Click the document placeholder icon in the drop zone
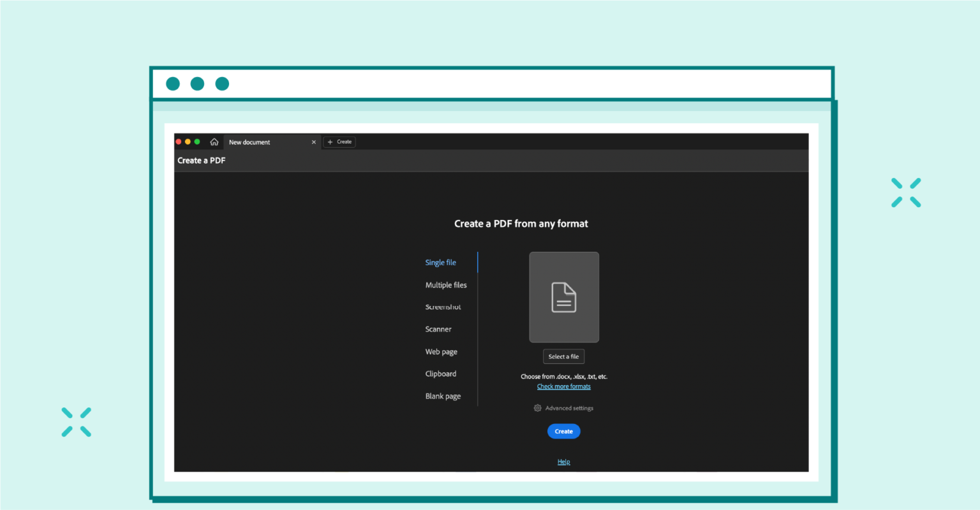The width and height of the screenshot is (980, 510). tap(563, 297)
